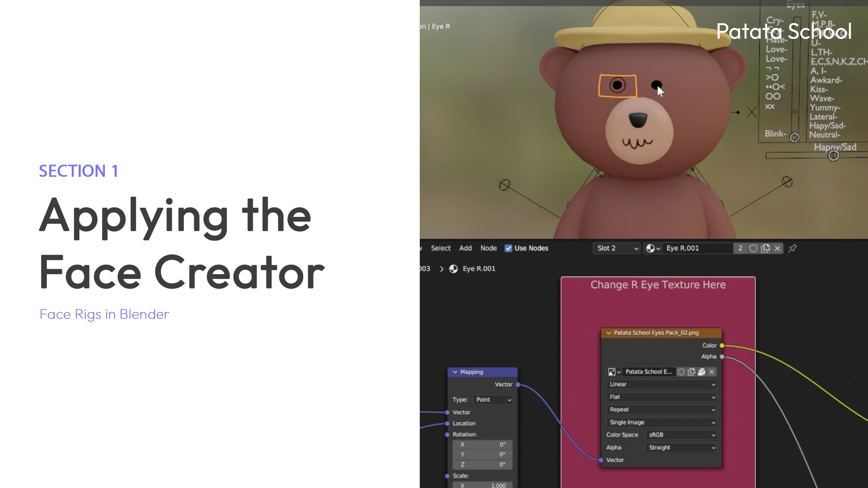Open the Add menu in node editor

tap(465, 248)
